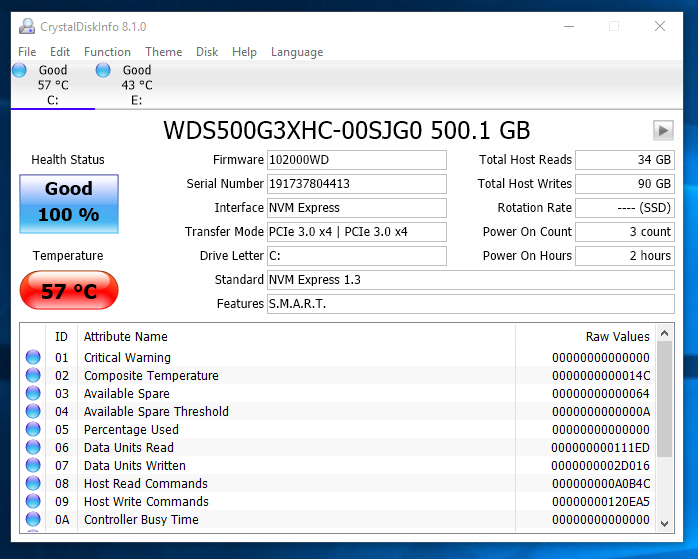Viewport: 698px width, 559px height.
Task: Minimize the CrystalDiskInfo window
Action: [568, 26]
